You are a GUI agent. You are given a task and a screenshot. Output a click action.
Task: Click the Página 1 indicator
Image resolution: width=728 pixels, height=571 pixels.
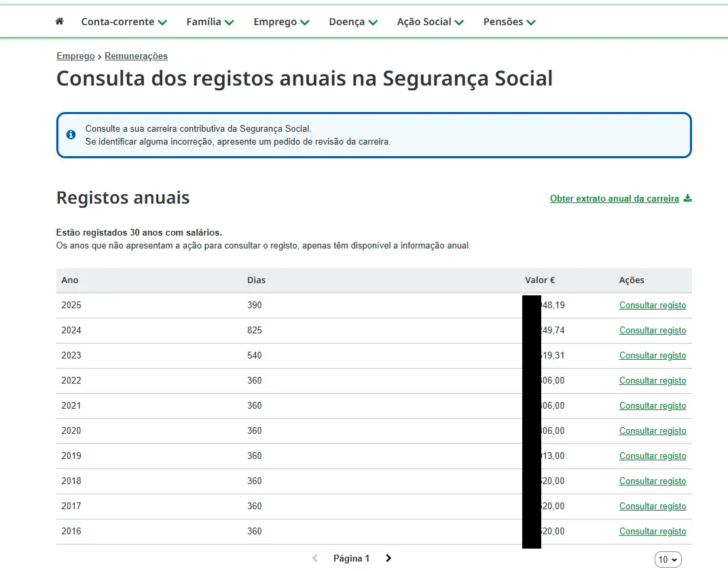pos(351,558)
